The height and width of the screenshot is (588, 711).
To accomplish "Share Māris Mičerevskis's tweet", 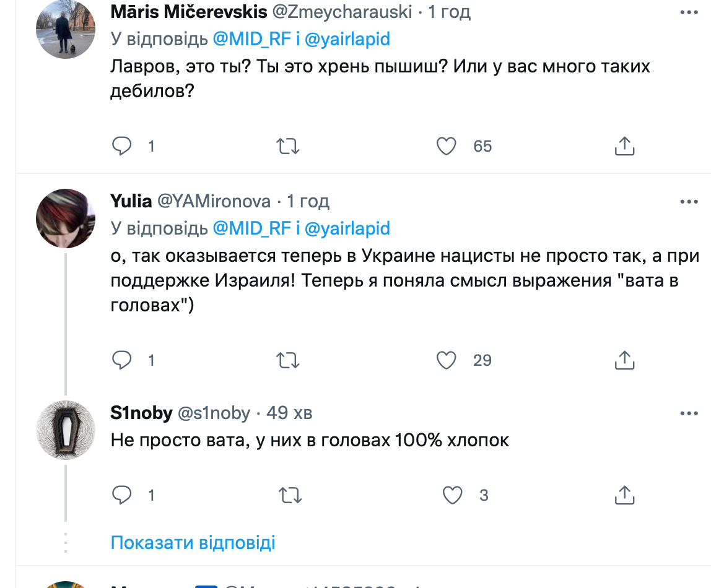I will click(624, 146).
